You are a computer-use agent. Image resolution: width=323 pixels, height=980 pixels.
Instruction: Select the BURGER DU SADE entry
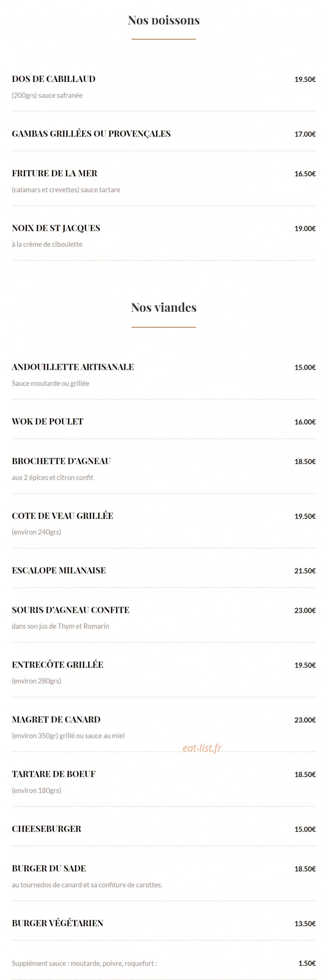pyautogui.click(x=49, y=868)
